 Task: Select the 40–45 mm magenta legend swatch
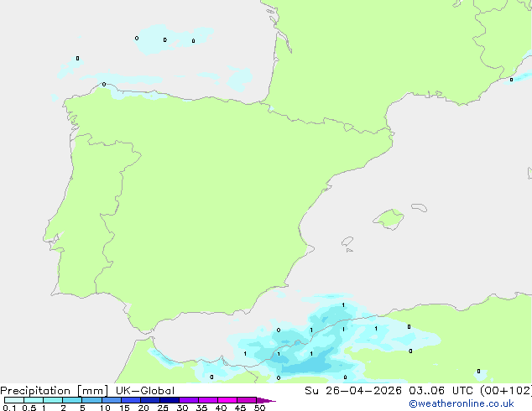[x=227, y=400]
